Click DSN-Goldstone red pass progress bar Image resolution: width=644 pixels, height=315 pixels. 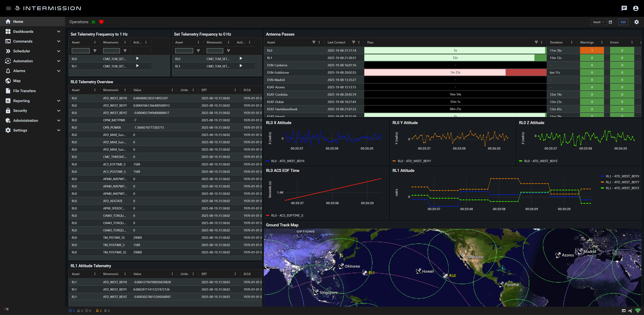point(455,72)
